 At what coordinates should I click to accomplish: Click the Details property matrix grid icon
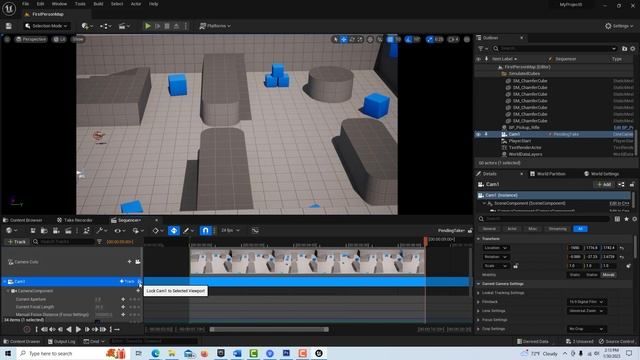pyautogui.click(x=617, y=219)
